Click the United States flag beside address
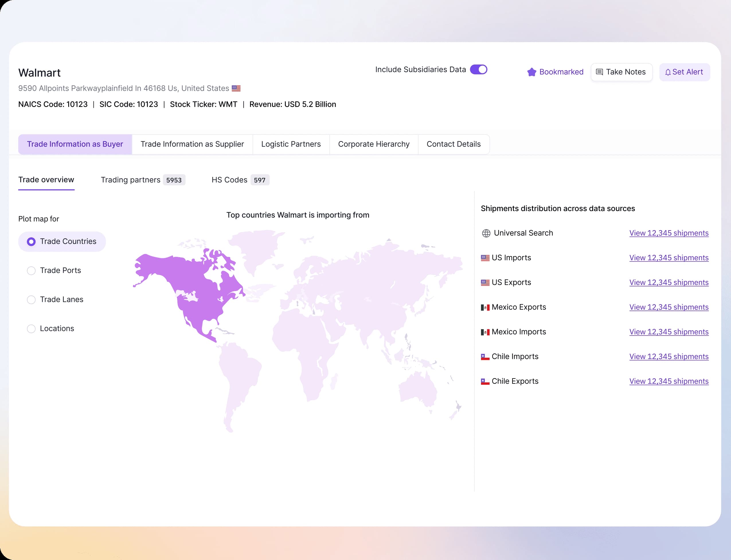This screenshot has width=731, height=560. [x=236, y=88]
